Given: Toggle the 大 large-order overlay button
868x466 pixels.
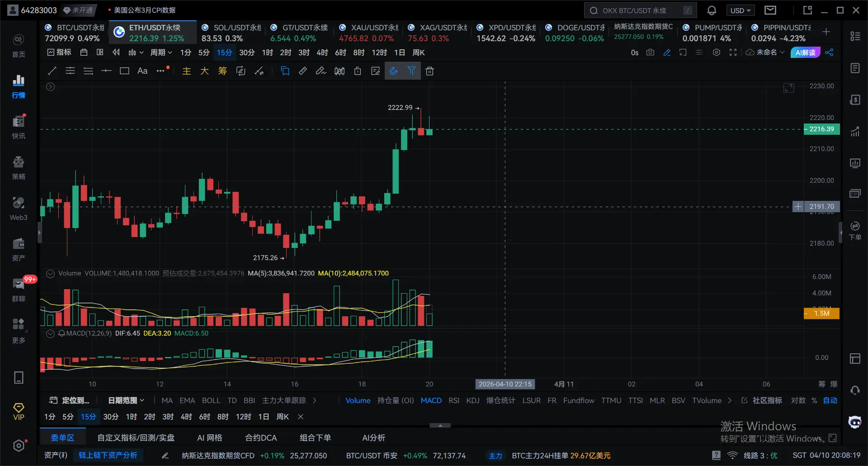Looking at the screenshot, I should pos(204,71).
